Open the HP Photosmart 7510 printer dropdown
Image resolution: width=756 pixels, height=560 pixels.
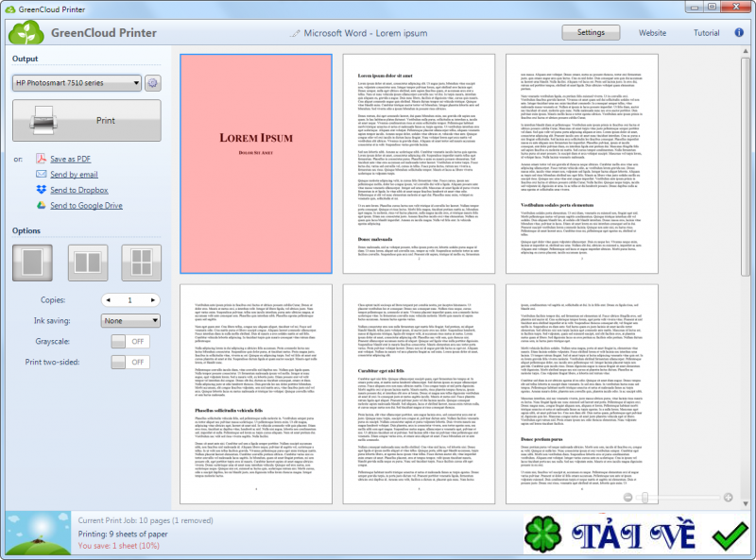(x=77, y=83)
